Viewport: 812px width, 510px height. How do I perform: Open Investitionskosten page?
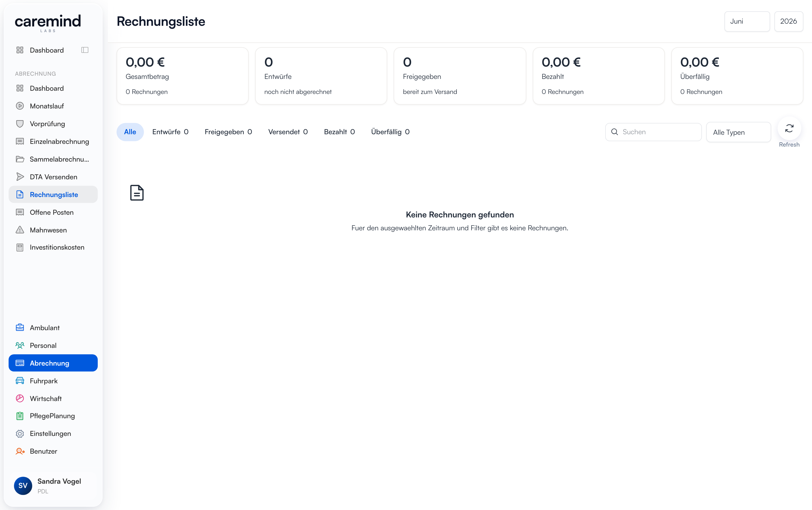(53, 247)
